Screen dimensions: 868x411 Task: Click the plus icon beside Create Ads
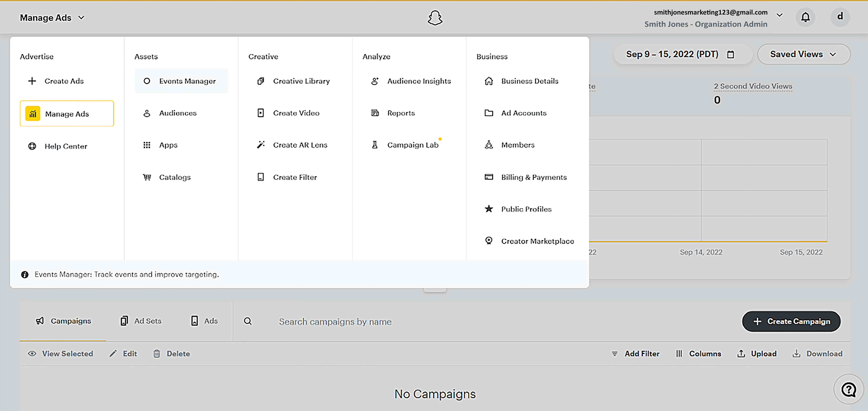[32, 81]
